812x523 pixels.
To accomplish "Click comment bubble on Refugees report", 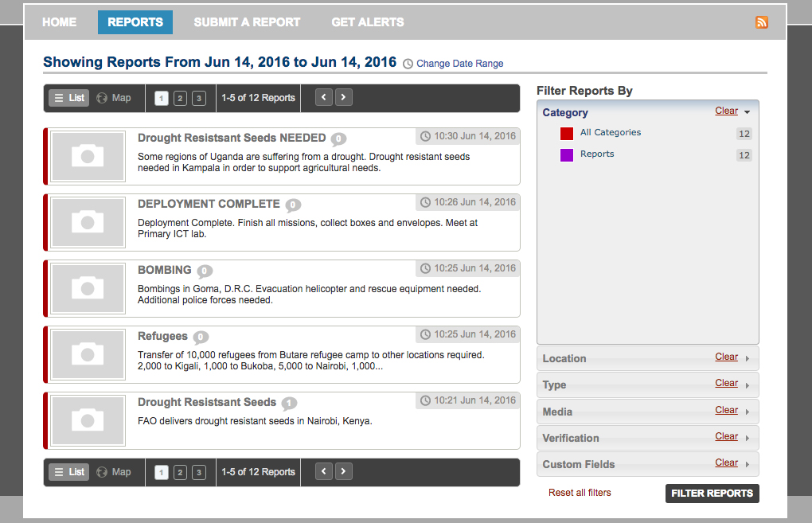I will click(201, 337).
